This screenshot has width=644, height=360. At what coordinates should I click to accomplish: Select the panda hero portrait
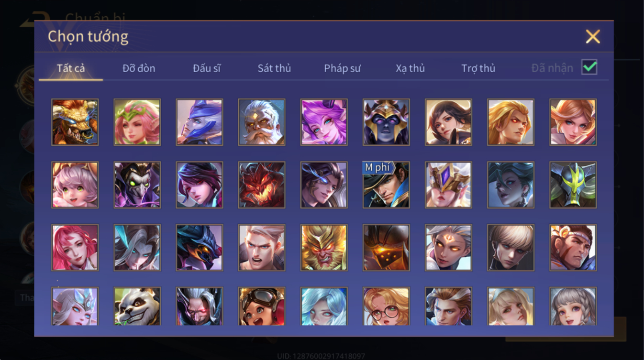(137, 306)
